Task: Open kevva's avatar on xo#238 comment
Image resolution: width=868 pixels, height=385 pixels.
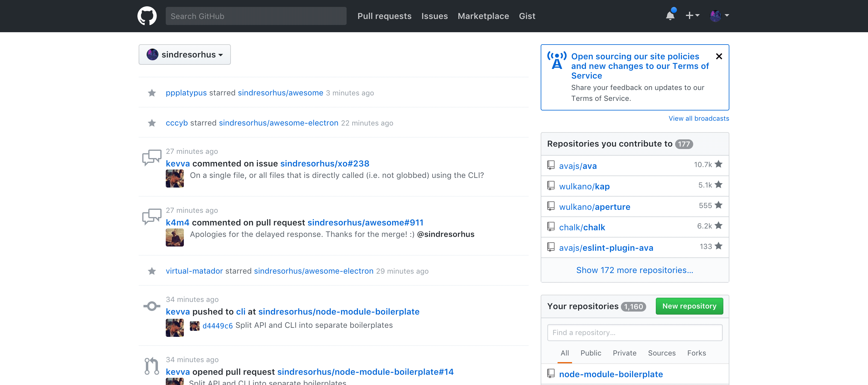Action: coord(175,179)
